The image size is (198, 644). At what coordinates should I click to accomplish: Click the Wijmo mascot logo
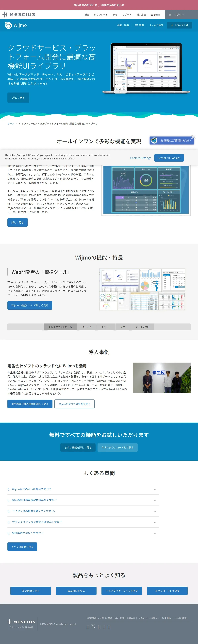(9, 25)
